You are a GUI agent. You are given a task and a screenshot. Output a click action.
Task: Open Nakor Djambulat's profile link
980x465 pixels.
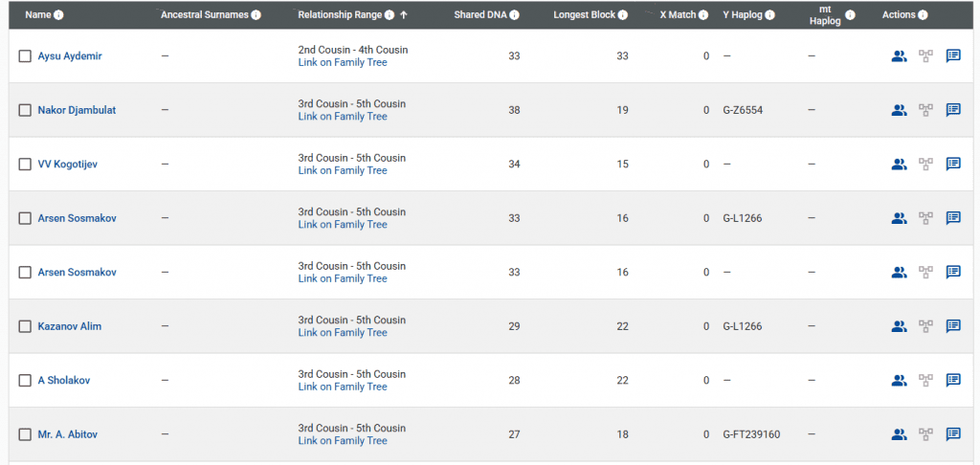[77, 110]
